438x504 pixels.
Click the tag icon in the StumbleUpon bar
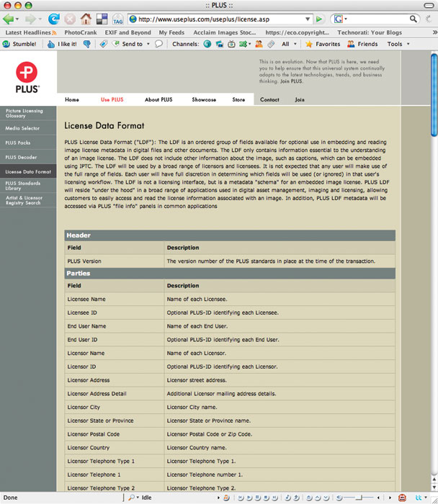(103, 44)
